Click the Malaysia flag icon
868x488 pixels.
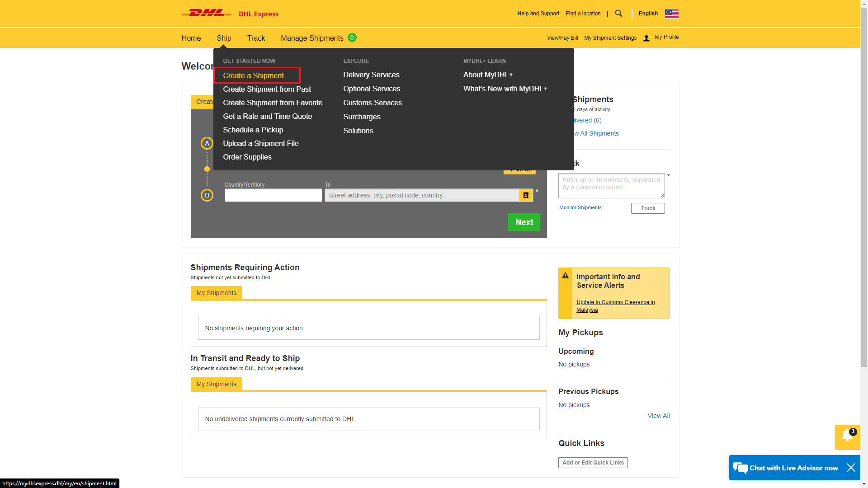tap(672, 14)
